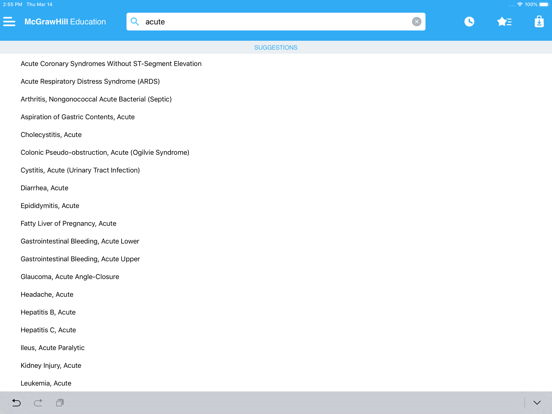Screen dimensions: 552x414
Task: Open Gastrointestinal Bleeding, Acute Lower
Action: 80,241
